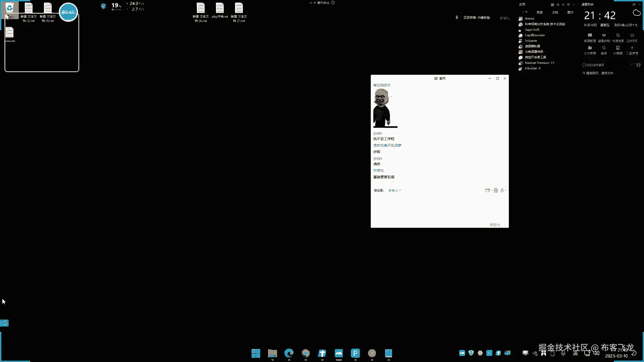Screen dimensions: 644x362
Task: Collapse the 应用 panel with chevron
Action: pyautogui.click(x=574, y=5)
